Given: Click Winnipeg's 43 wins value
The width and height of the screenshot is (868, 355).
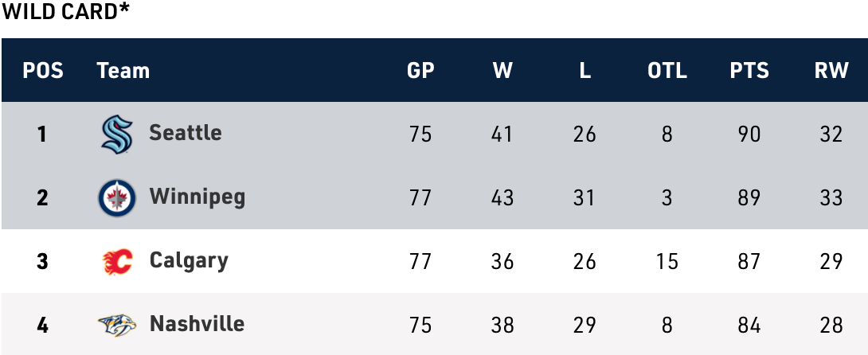Looking at the screenshot, I should coord(502,197).
